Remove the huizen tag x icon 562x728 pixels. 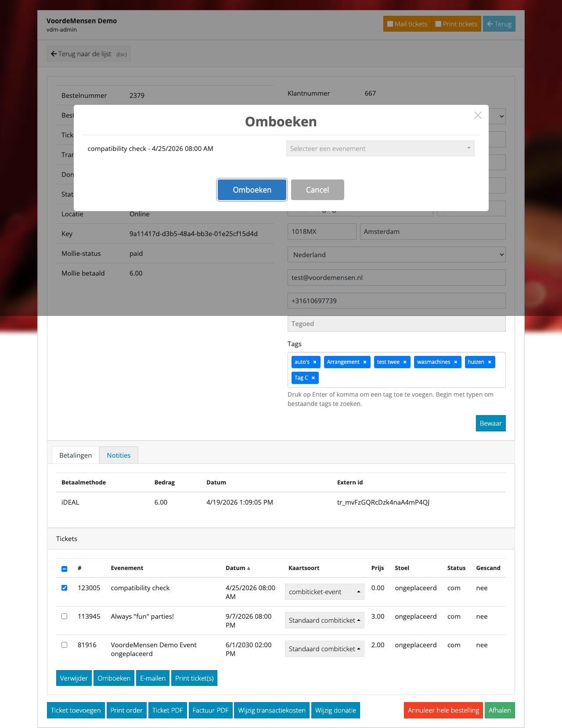click(490, 362)
